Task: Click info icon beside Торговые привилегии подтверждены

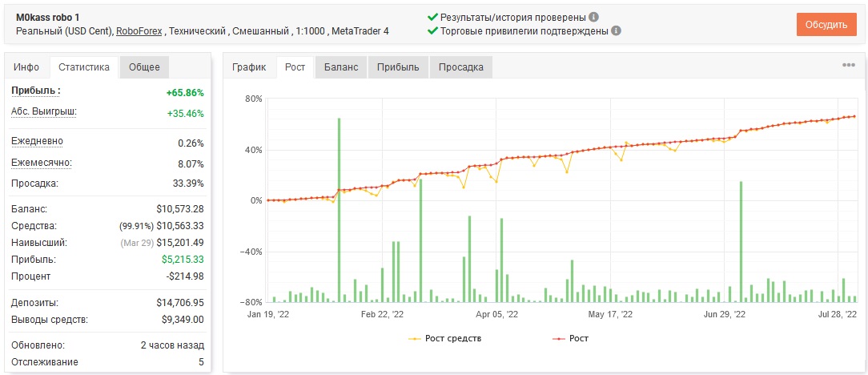Action: pos(616,31)
